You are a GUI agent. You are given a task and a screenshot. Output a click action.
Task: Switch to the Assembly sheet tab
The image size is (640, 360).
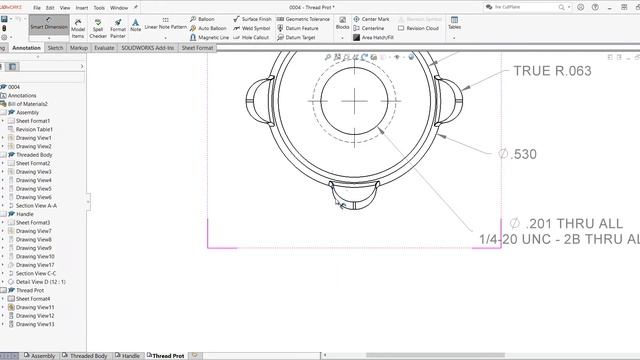pyautogui.click(x=40, y=356)
